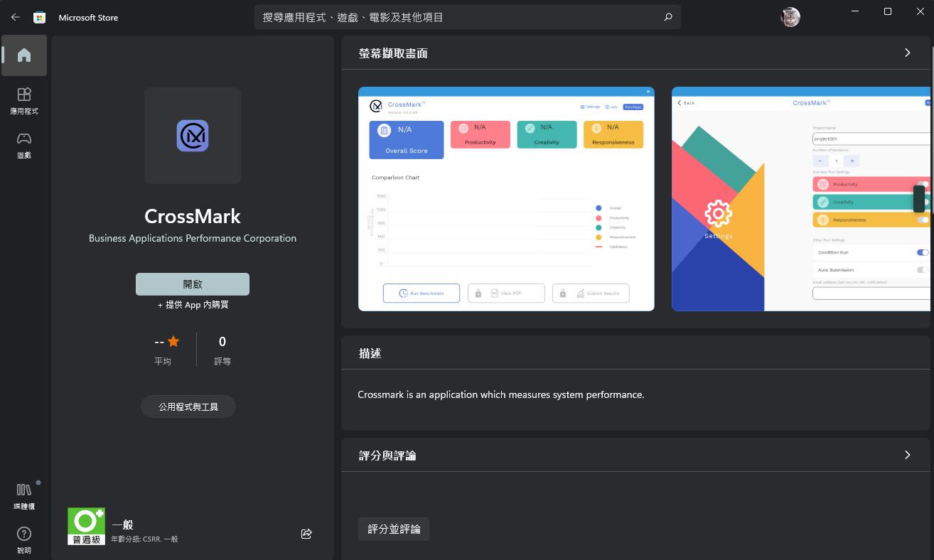
Task: Close the Microsoft Store window
Action: pos(919,11)
